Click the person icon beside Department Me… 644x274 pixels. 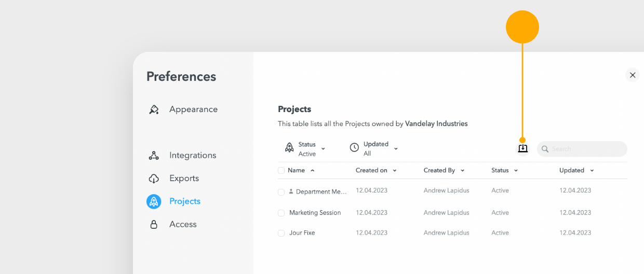pos(291,191)
